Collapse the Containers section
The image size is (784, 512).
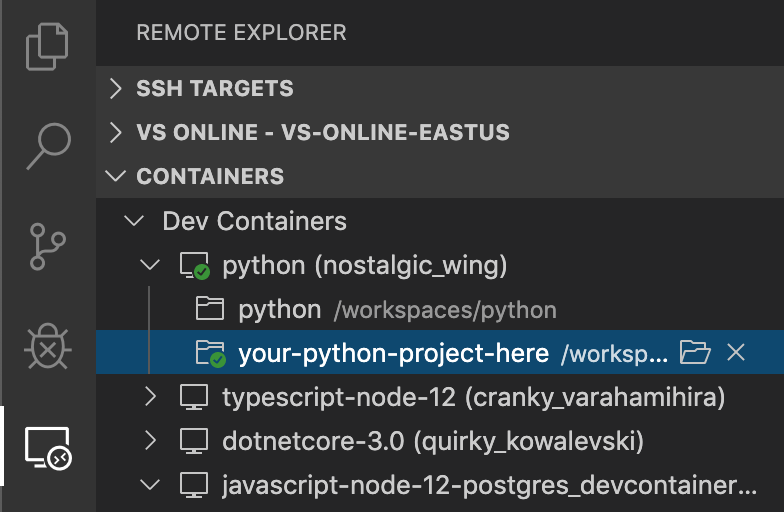tap(117, 177)
